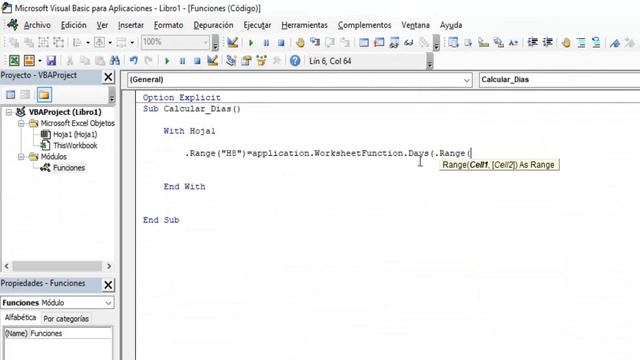Open the (General) object dropdown
This screenshot has width=640, height=360.
tap(467, 80)
